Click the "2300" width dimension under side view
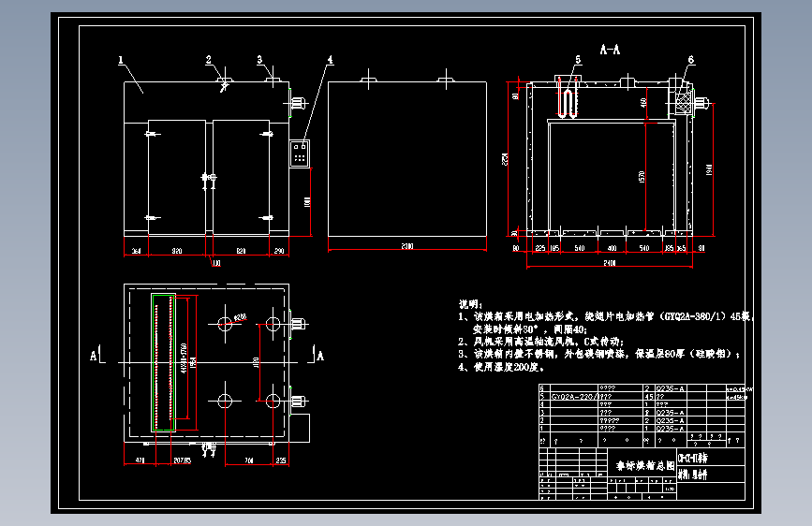Image resolution: width=812 pixels, height=526 pixels. click(407, 246)
